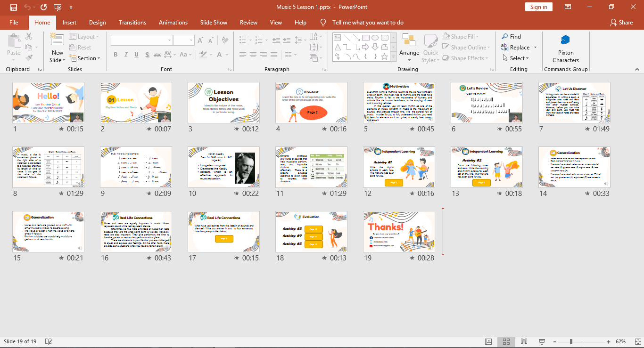
Task: Click the Share button
Action: pyautogui.click(x=621, y=22)
